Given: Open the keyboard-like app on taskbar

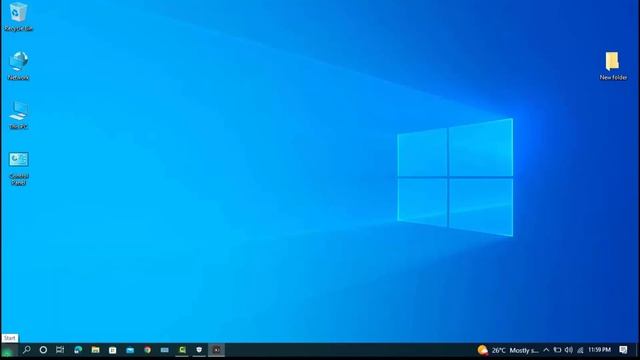Looking at the screenshot, I should tap(164, 350).
